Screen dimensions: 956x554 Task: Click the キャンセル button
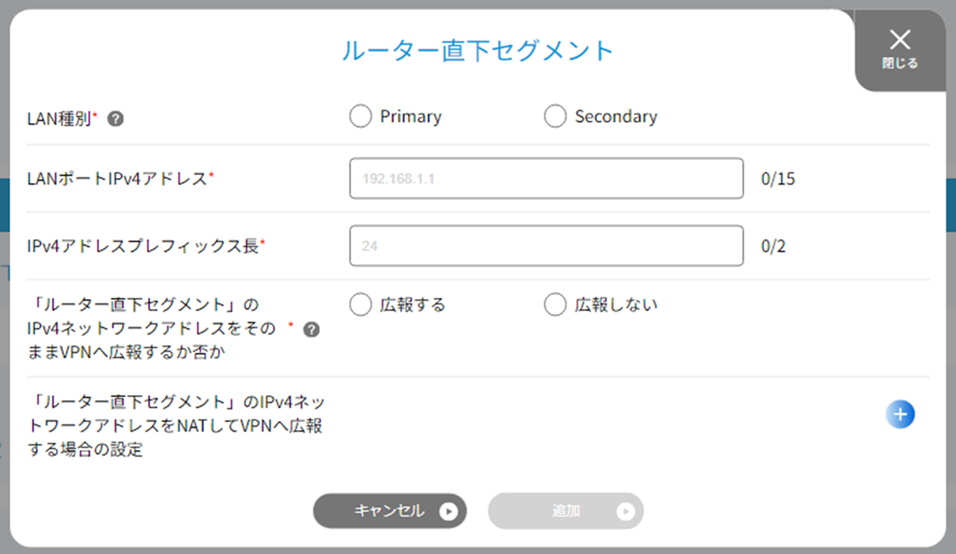(x=390, y=511)
